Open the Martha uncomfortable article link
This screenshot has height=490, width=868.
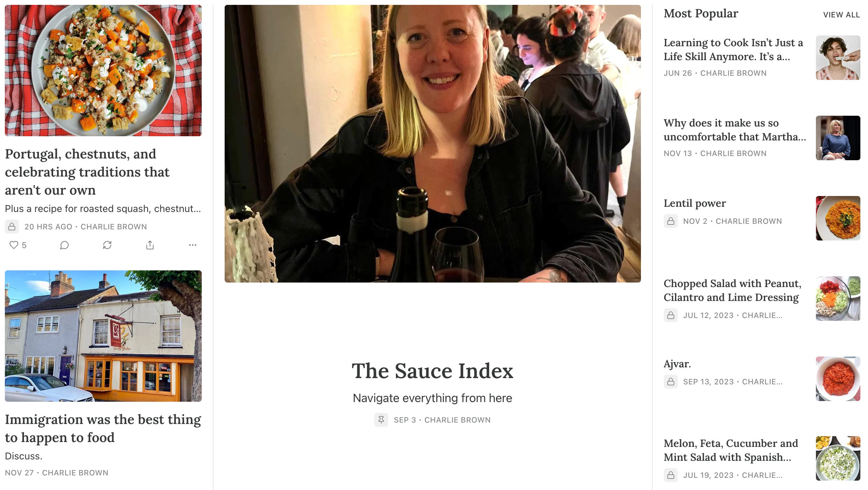point(735,130)
